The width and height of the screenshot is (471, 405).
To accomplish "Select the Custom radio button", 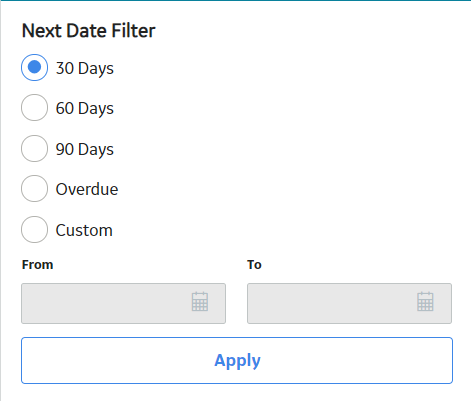I will click(34, 229).
